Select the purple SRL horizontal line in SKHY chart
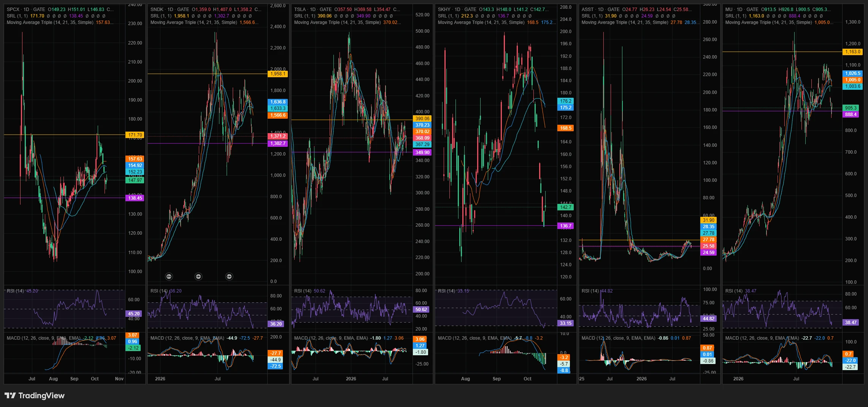This screenshot has width=868, height=407. click(x=496, y=226)
